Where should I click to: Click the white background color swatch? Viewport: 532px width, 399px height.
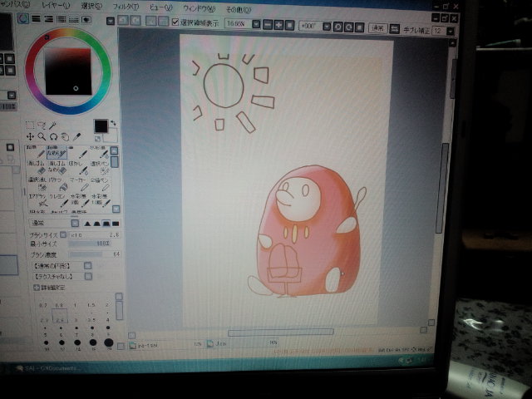click(112, 135)
